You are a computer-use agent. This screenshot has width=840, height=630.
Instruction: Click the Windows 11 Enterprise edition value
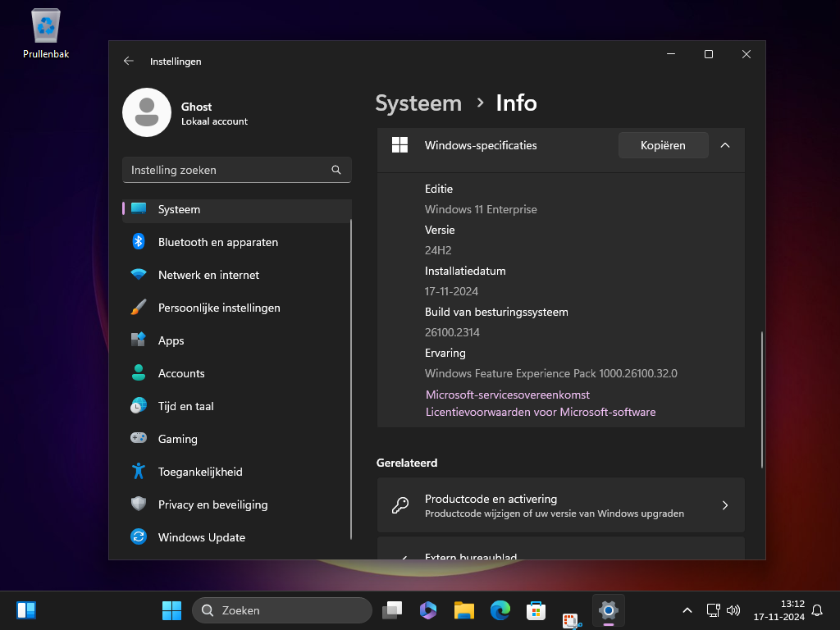point(481,209)
